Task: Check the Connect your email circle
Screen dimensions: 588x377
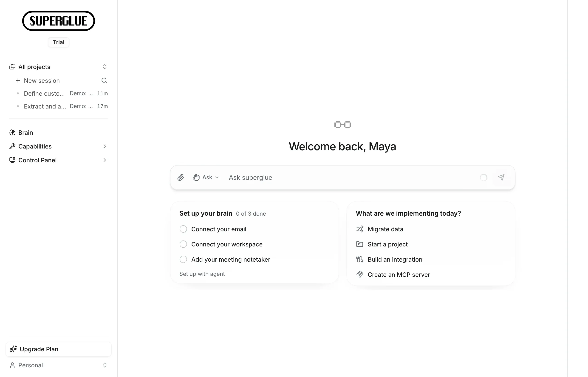Action: point(183,229)
